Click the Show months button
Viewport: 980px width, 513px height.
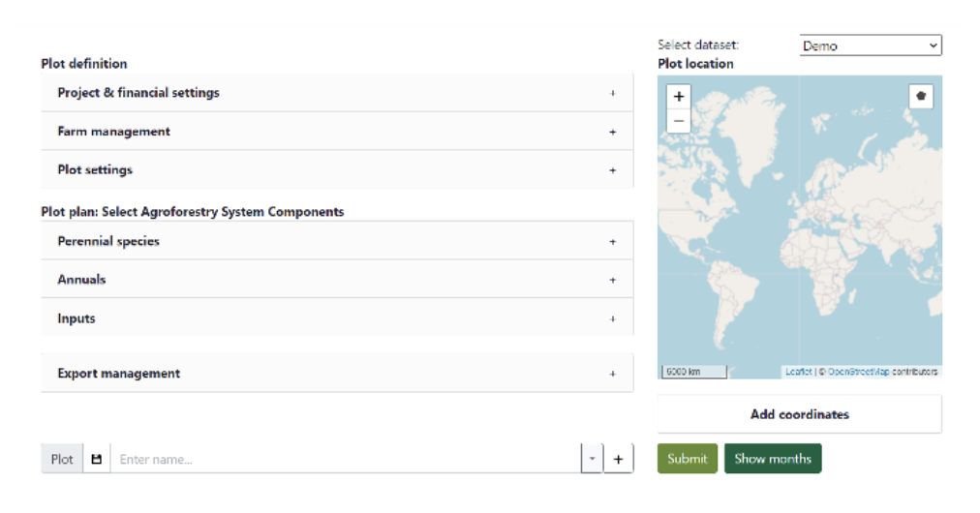point(772,459)
